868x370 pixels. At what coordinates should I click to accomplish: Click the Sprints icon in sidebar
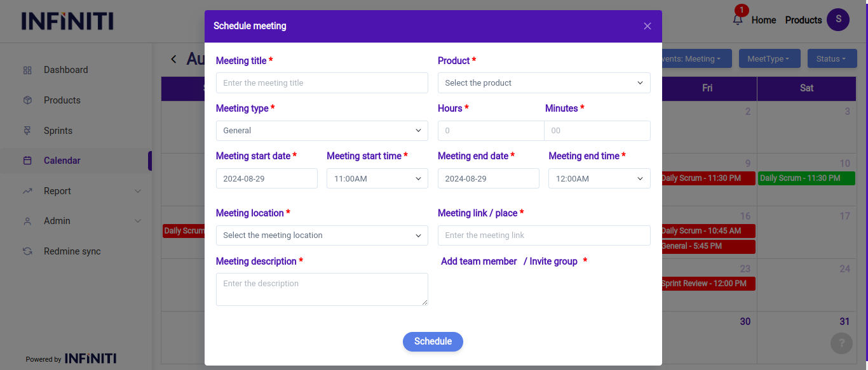coord(27,131)
